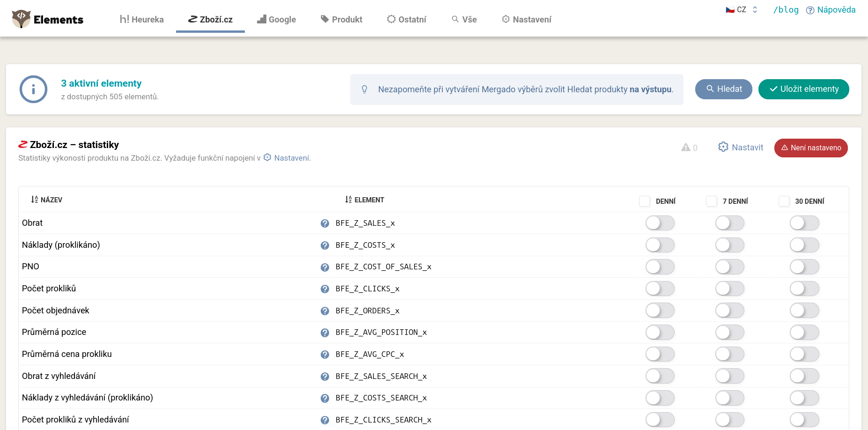Click the Průměrná cena prokliku row name
The width and height of the screenshot is (868, 430).
[67, 354]
